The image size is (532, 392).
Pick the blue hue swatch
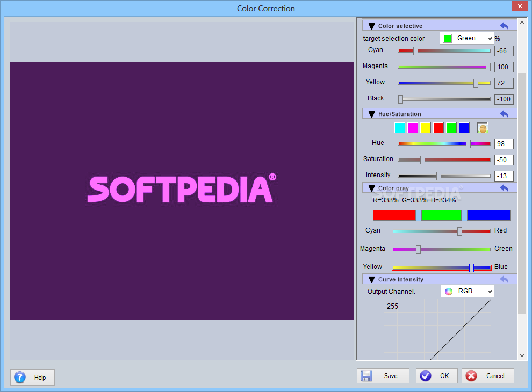click(464, 128)
